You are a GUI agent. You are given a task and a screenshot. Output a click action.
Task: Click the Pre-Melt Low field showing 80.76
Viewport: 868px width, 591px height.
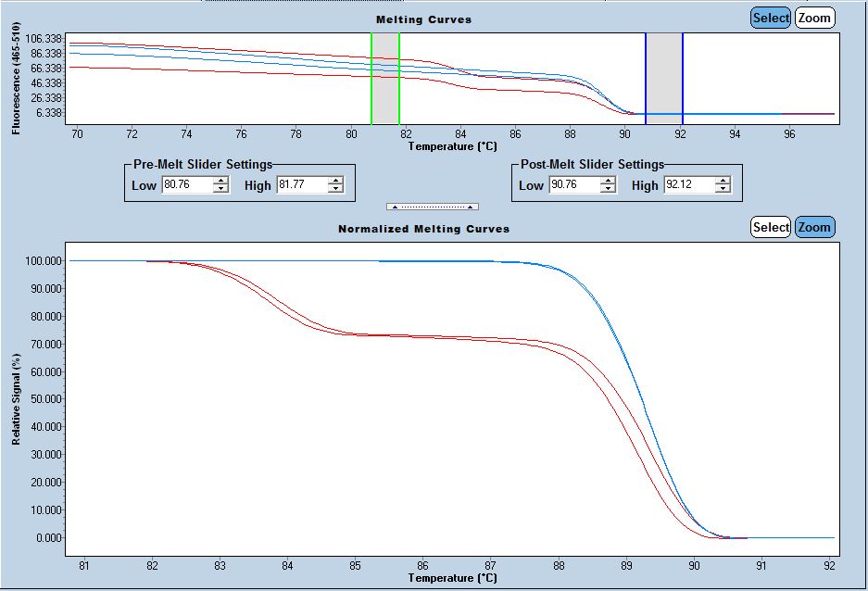(x=186, y=185)
